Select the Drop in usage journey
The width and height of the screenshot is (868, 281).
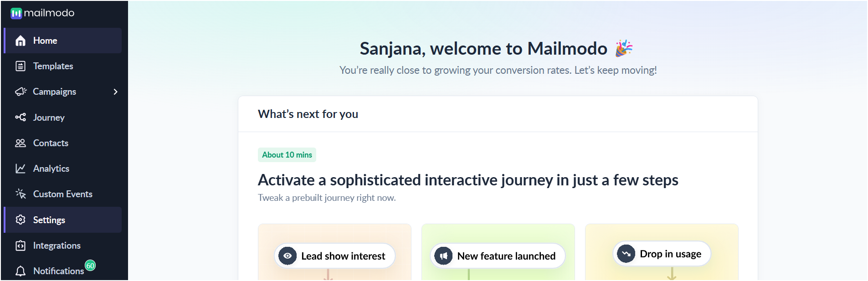pos(662,254)
